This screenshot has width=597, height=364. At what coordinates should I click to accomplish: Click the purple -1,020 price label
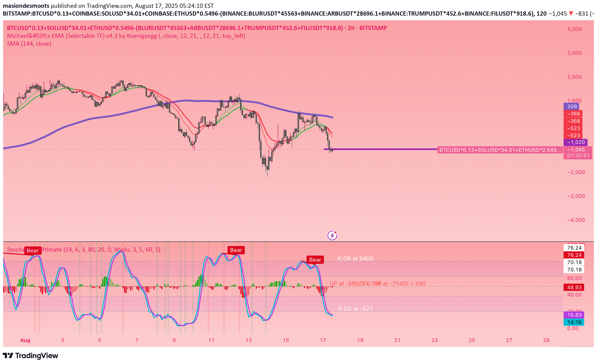tap(575, 142)
